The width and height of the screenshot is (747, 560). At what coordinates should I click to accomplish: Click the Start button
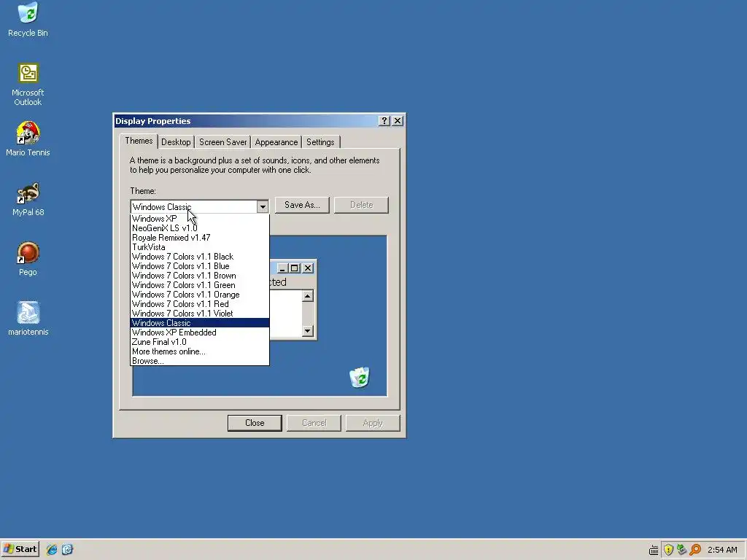tap(20, 549)
